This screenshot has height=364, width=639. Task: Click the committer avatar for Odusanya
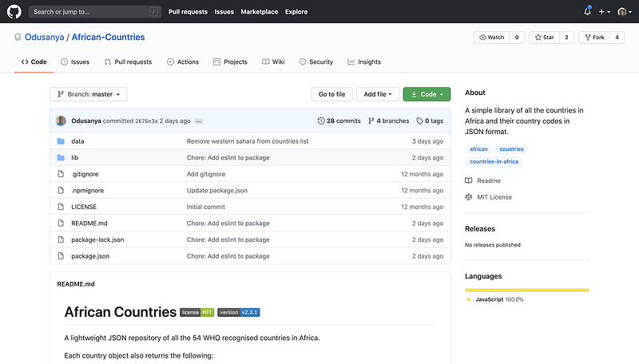[61, 121]
